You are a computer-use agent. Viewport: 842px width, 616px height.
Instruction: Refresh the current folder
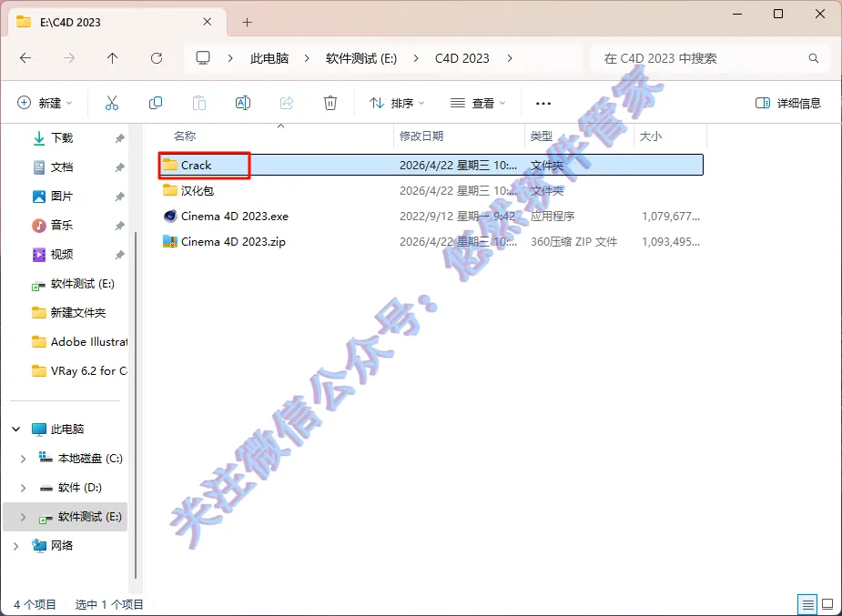coord(157,58)
